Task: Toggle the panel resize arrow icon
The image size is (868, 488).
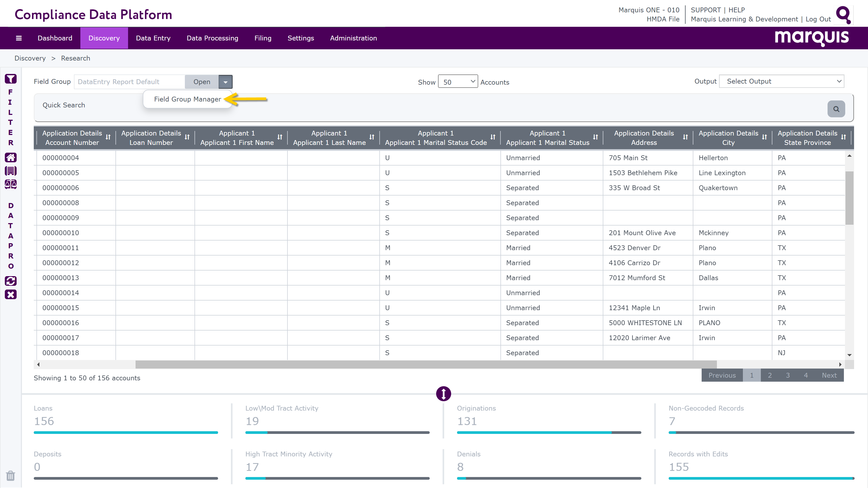Action: click(443, 393)
